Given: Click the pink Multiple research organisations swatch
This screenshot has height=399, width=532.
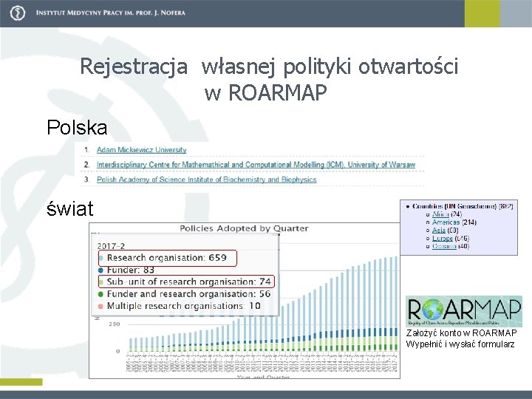Looking at the screenshot, I should point(100,307).
